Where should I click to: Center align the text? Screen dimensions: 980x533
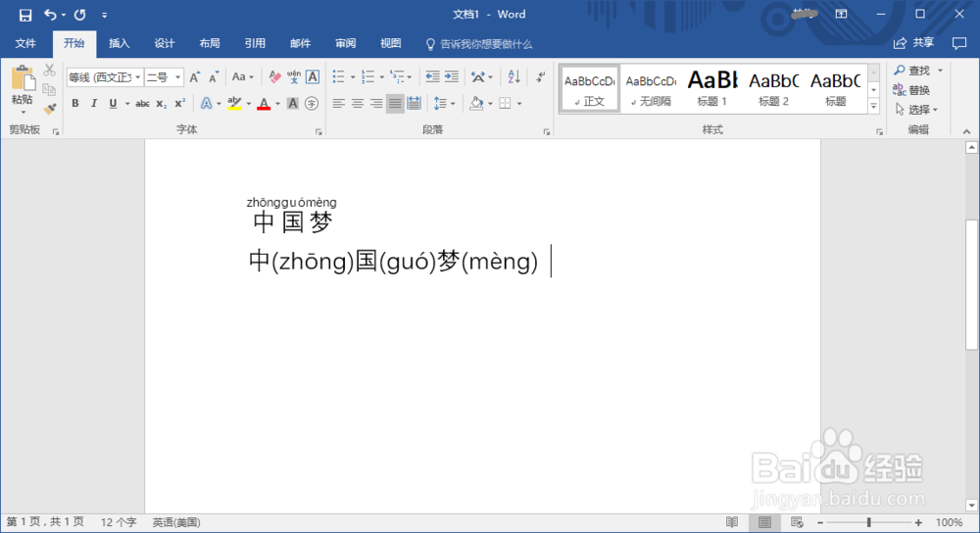coord(358,103)
